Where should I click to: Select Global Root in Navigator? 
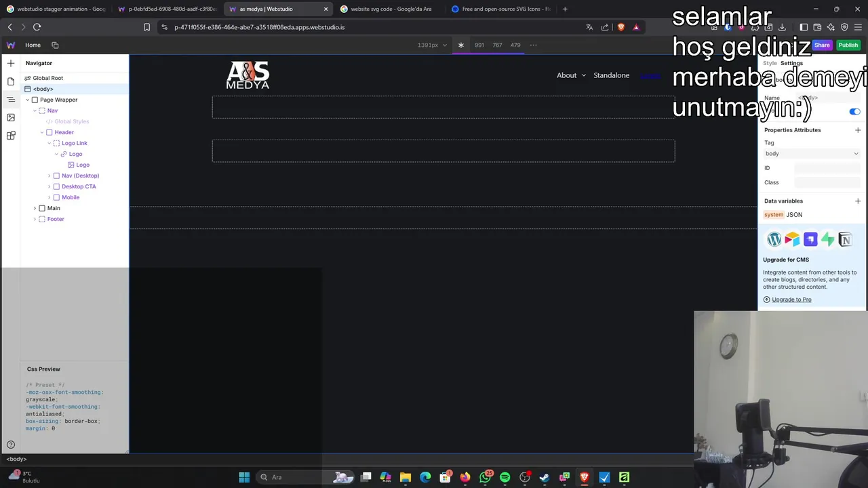click(47, 78)
